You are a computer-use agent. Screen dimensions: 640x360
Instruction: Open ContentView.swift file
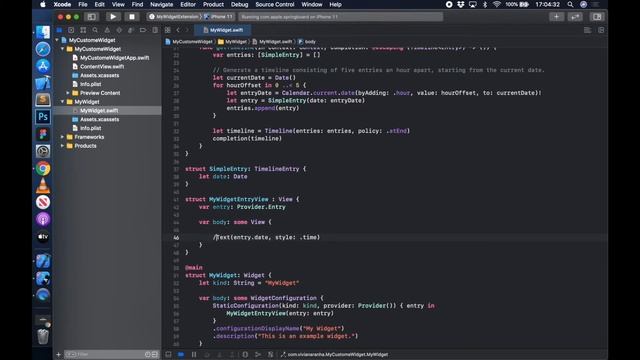[x=102, y=67]
